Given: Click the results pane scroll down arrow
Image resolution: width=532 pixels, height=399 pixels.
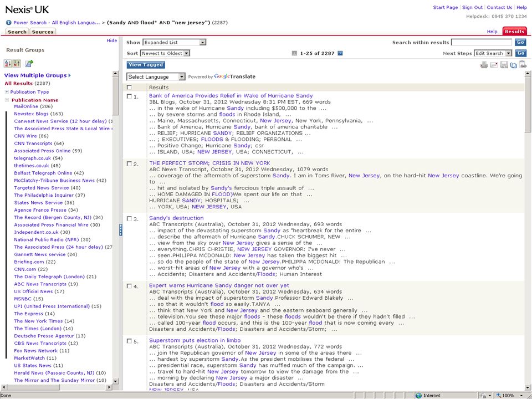Looking at the screenshot, I should [528, 387].
